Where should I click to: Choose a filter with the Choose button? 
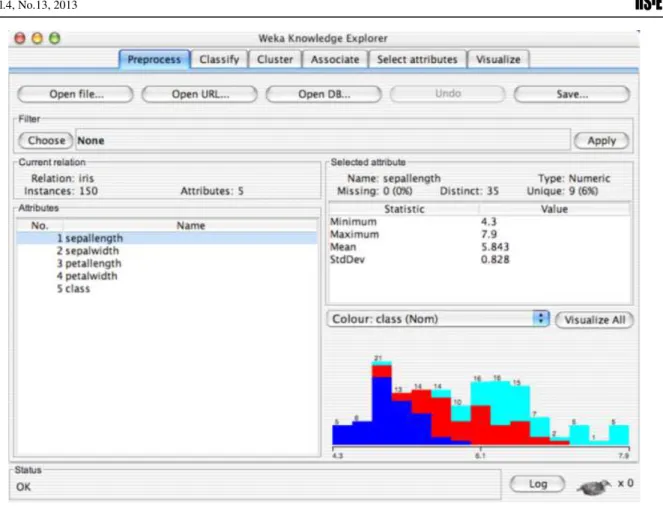[x=46, y=140]
